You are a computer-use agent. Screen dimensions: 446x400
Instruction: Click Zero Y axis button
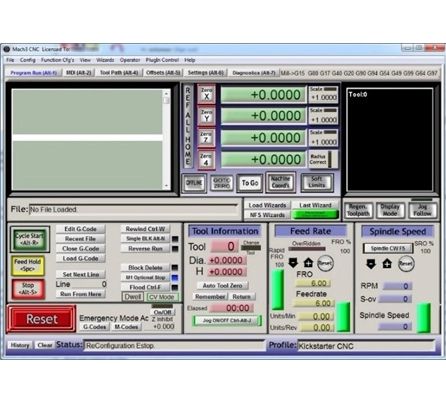pyautogui.click(x=206, y=116)
